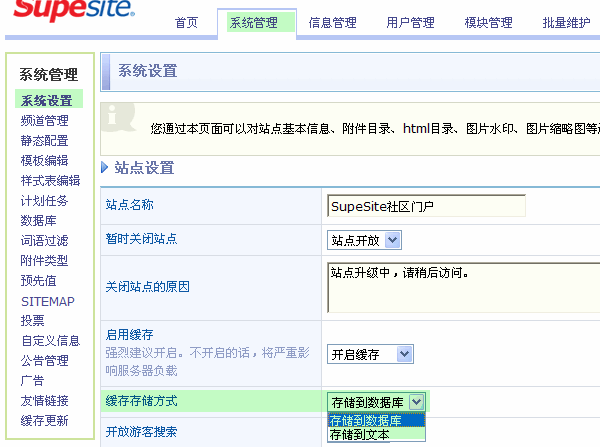Switch to 批量维护 tab
This screenshot has width=600, height=447.
[566, 23]
